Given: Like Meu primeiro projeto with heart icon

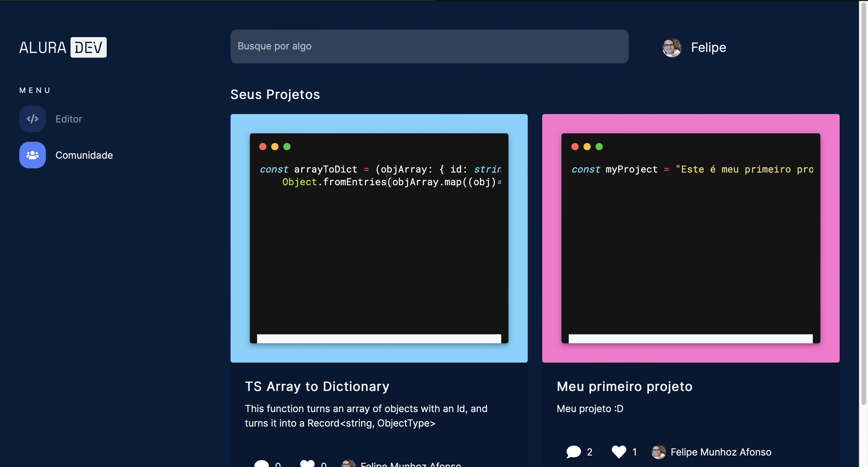Looking at the screenshot, I should (619, 452).
